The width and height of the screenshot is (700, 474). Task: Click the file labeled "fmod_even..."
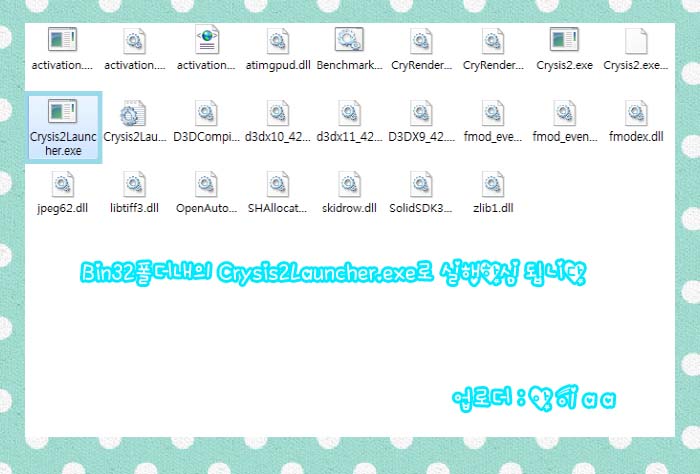click(x=564, y=121)
